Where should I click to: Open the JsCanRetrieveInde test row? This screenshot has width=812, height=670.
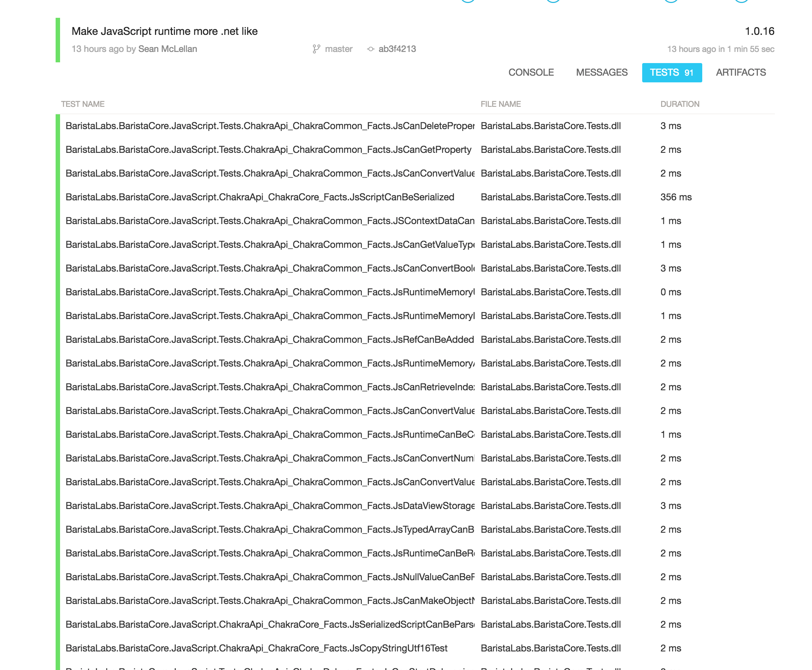click(x=415, y=387)
